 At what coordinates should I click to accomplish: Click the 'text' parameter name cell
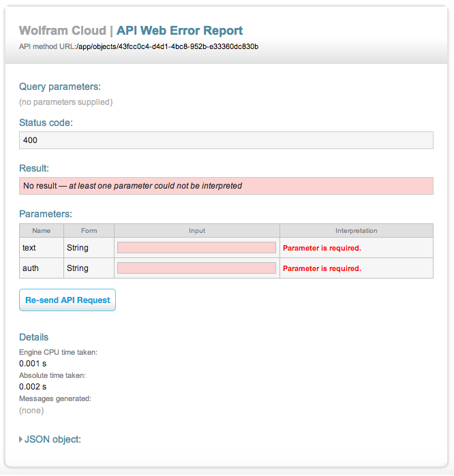[42, 247]
